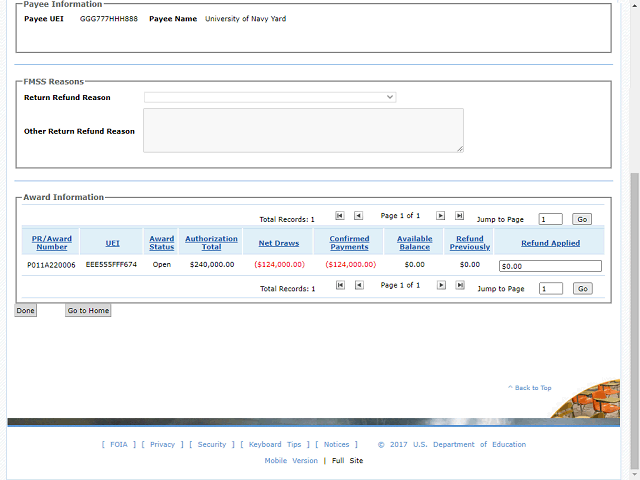640x480 pixels.
Task: Click the Go to Home button
Action: (x=88, y=311)
